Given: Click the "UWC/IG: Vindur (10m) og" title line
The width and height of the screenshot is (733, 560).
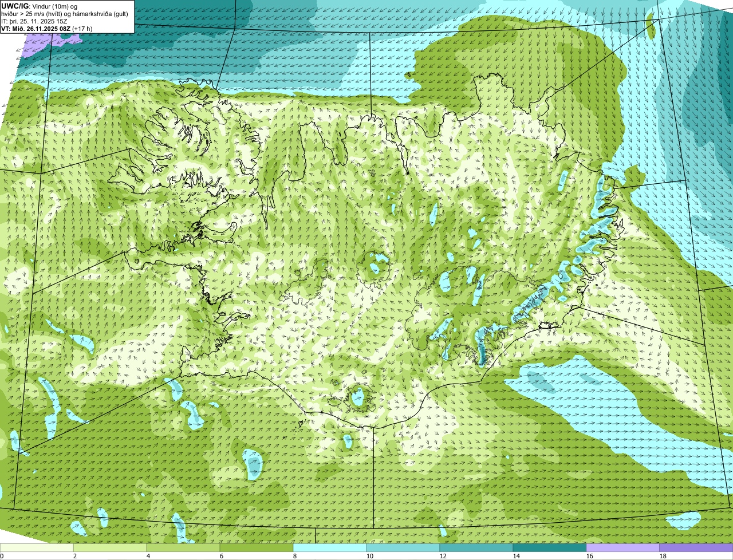Looking at the screenshot, I should (39, 6).
